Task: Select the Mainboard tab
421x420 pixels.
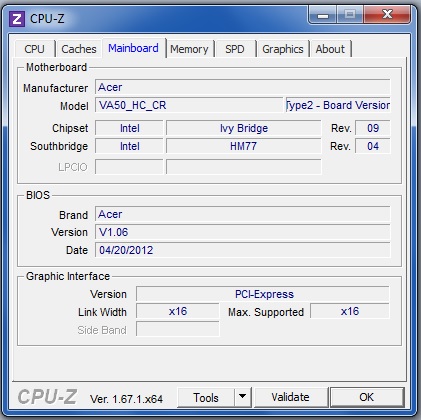Action: tap(133, 48)
